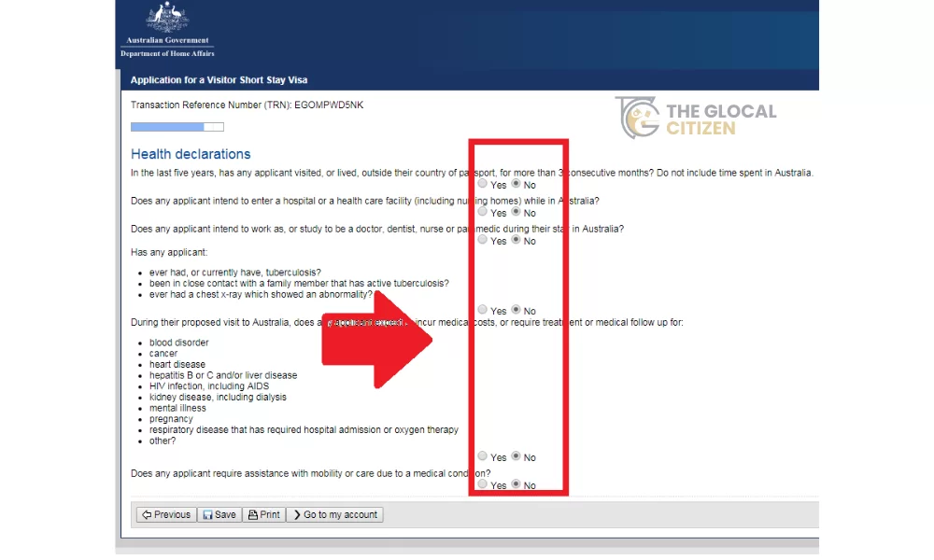Choose Yes for mobility assistance question
The width and height of the screenshot is (934, 560).
click(482, 484)
